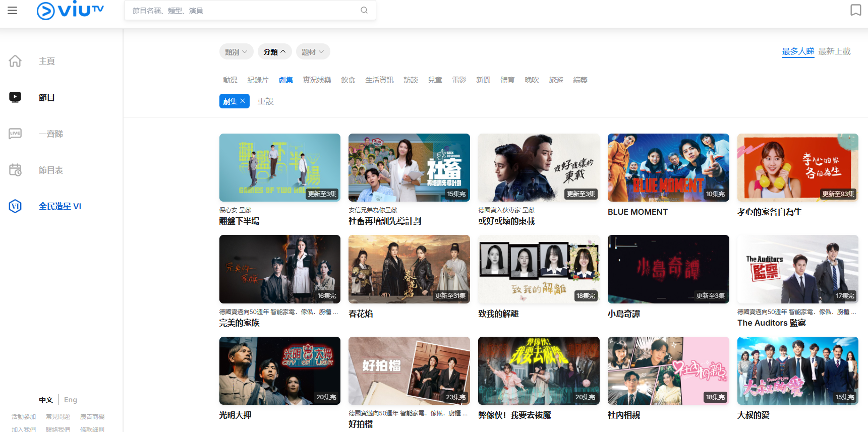Open the 活動參加 footer link
This screenshot has height=432, width=868.
[x=24, y=417]
